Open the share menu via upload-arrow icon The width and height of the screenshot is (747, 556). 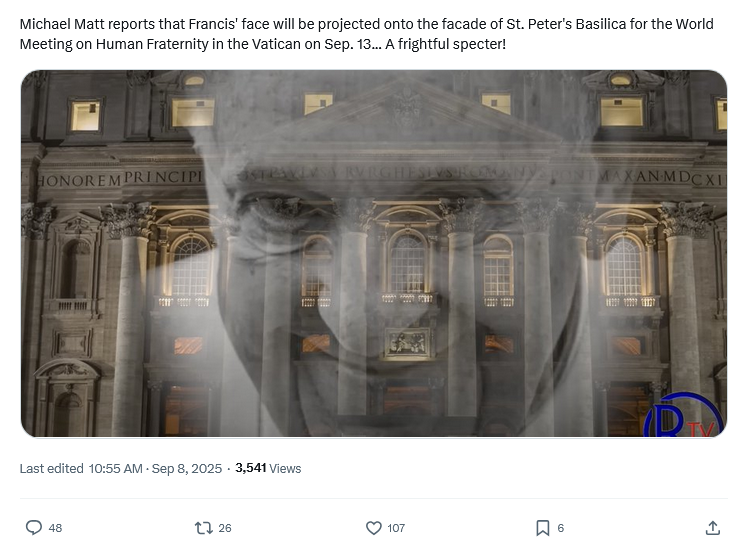pos(713,527)
